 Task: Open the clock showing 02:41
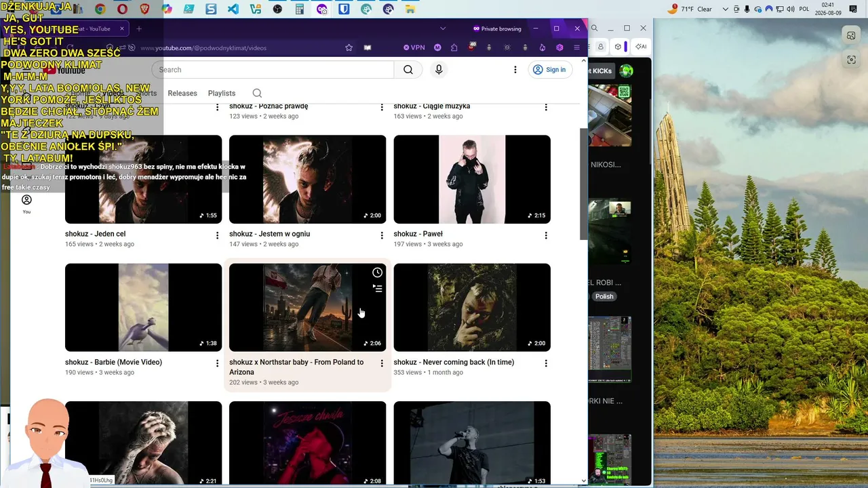click(828, 9)
